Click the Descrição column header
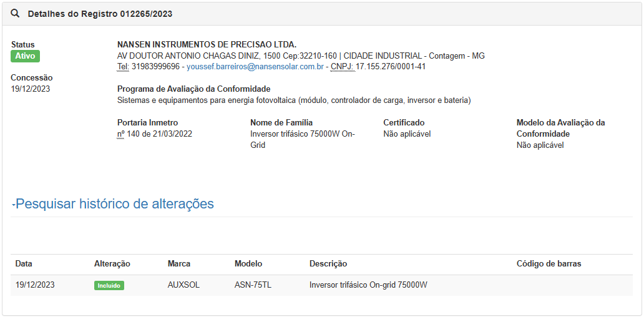644x317 pixels. coord(328,264)
